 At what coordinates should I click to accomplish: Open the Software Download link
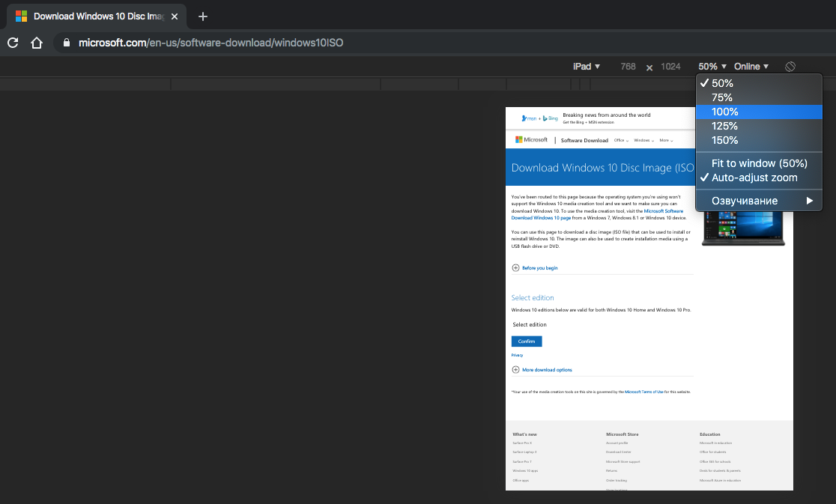(584, 141)
